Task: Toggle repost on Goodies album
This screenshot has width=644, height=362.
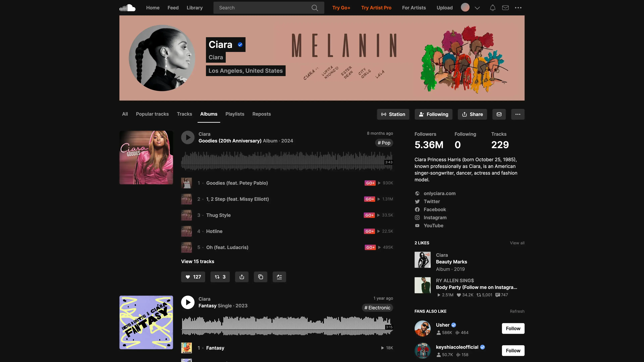Action: point(220,277)
